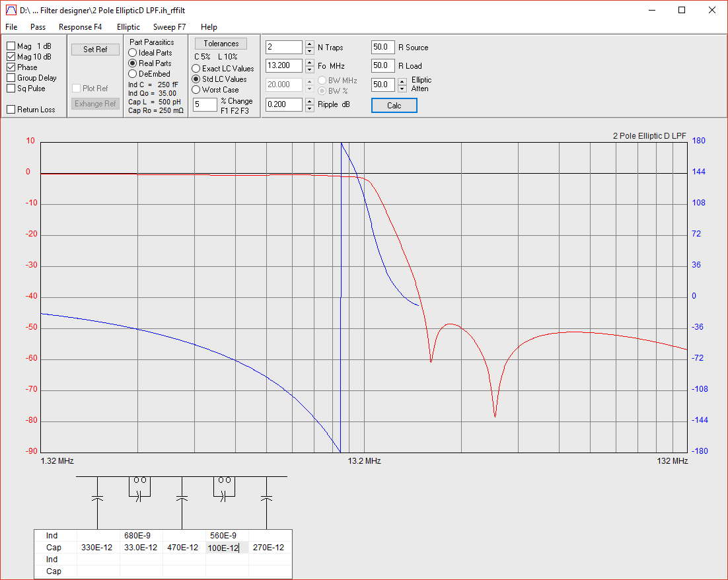
Task: Enable the Return Loss checkbox
Action: (11, 110)
